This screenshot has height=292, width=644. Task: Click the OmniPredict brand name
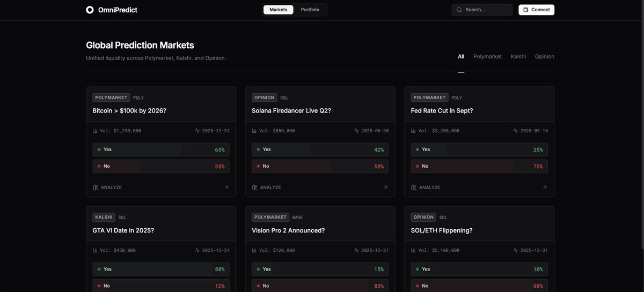(x=118, y=10)
